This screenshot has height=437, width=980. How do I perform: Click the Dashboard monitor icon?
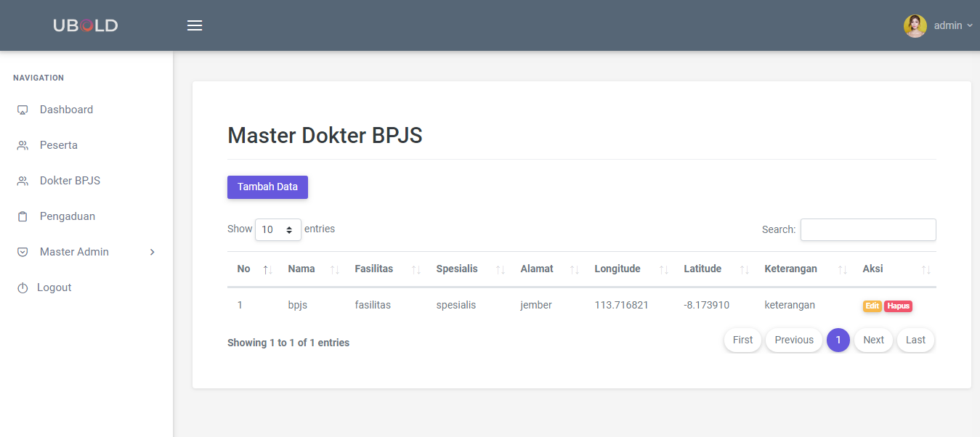[x=23, y=110]
